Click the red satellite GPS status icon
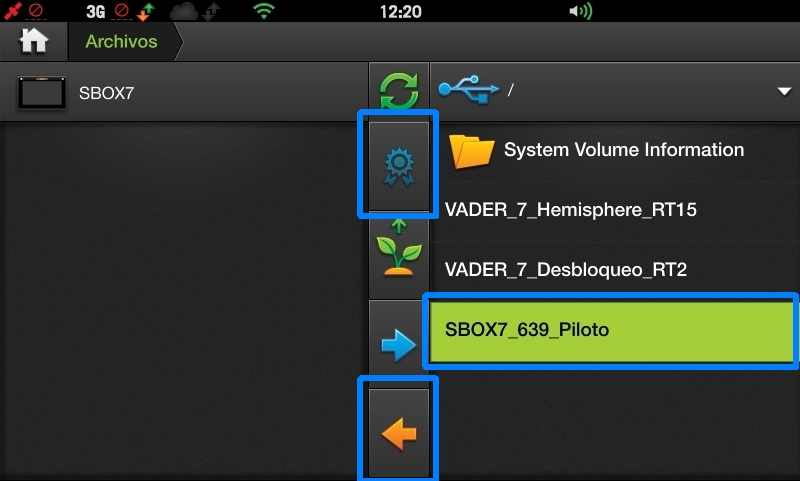The image size is (800, 481). (x=13, y=11)
